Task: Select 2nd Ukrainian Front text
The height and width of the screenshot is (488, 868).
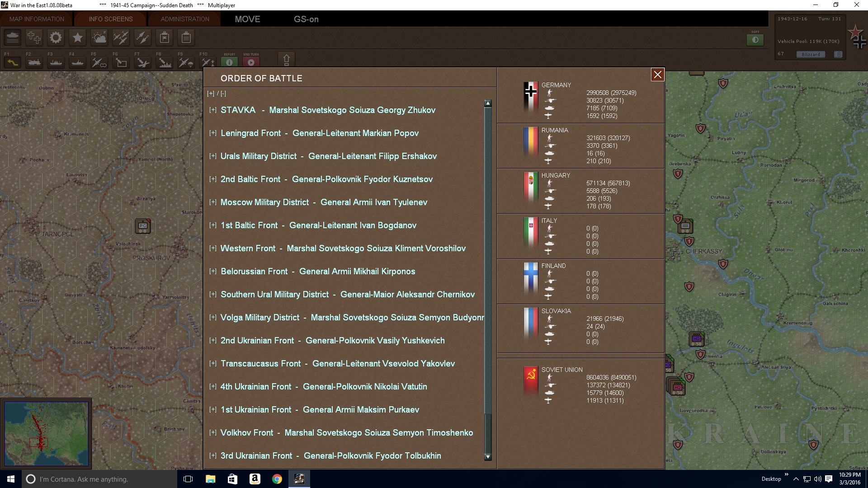Action: [x=257, y=341]
